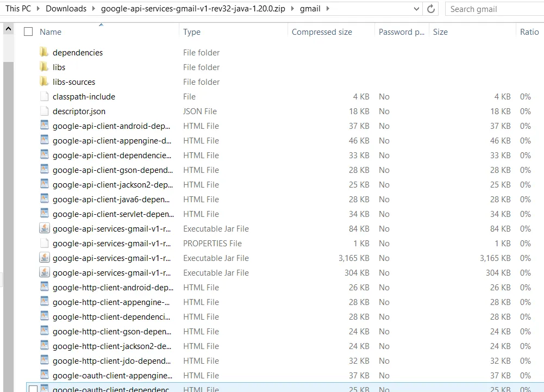544x392 pixels.
Task: Select google-api-client-android HTML file icon
Action: pos(44,126)
